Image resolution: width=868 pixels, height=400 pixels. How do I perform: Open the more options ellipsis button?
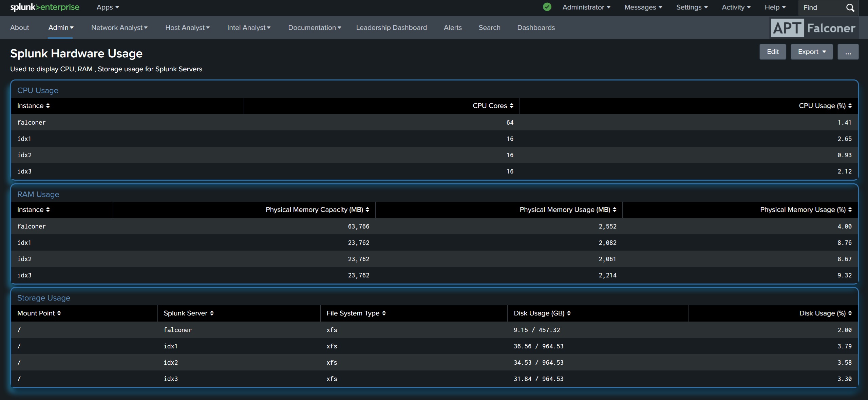point(848,52)
